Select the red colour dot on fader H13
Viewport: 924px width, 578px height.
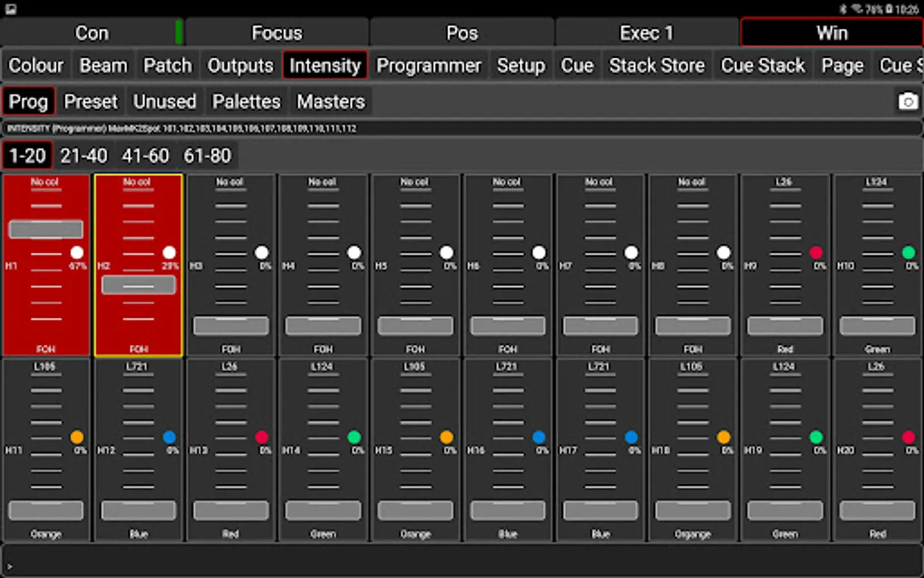(262, 437)
